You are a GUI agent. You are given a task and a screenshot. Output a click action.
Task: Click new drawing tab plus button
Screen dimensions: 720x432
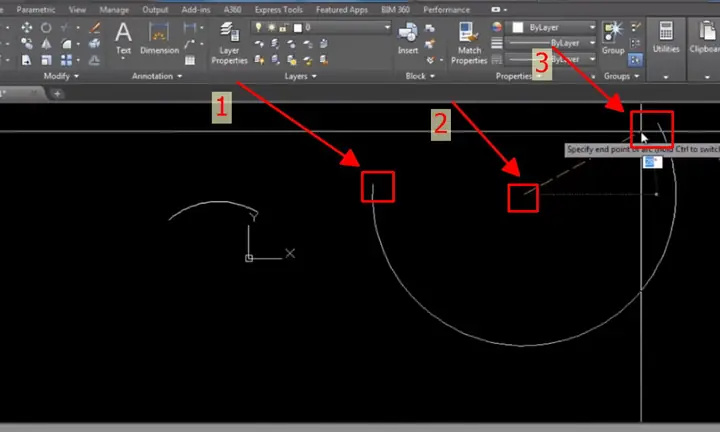[57, 94]
